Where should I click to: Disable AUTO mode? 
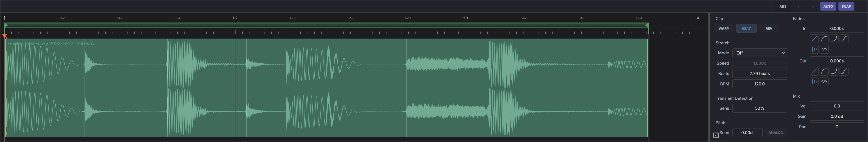pos(828,6)
